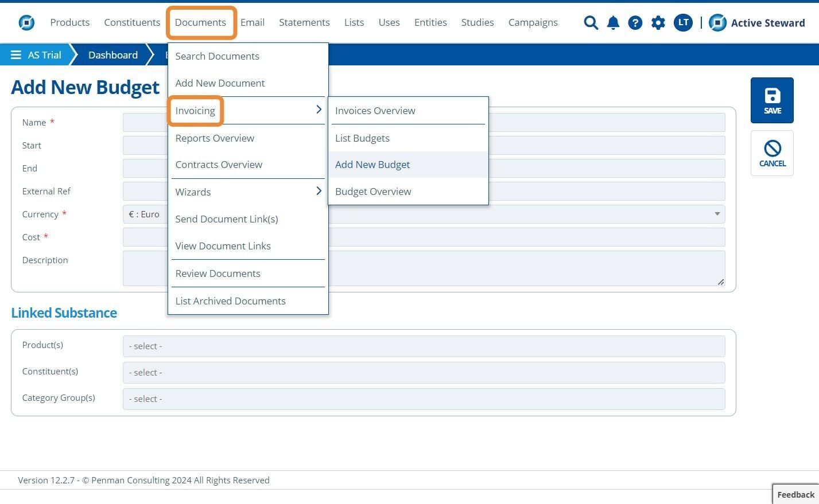Image resolution: width=819 pixels, height=504 pixels.
Task: Open the Constituents menu
Action: pyautogui.click(x=132, y=22)
